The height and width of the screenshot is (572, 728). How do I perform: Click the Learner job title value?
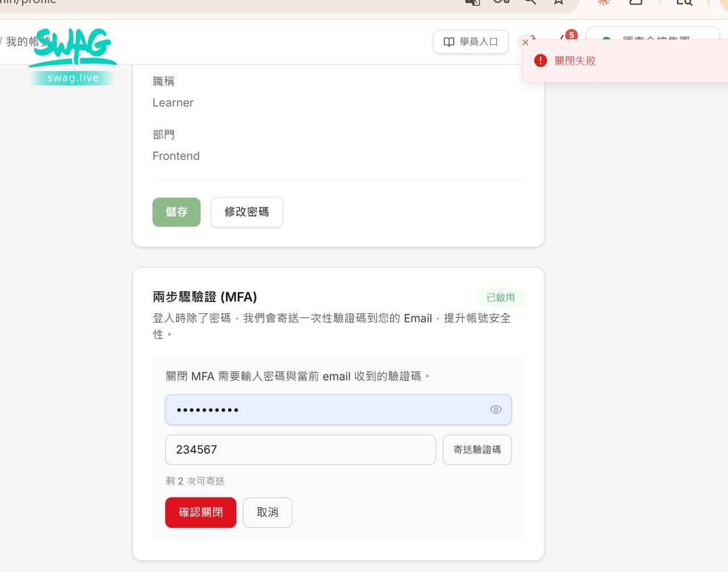(x=173, y=103)
